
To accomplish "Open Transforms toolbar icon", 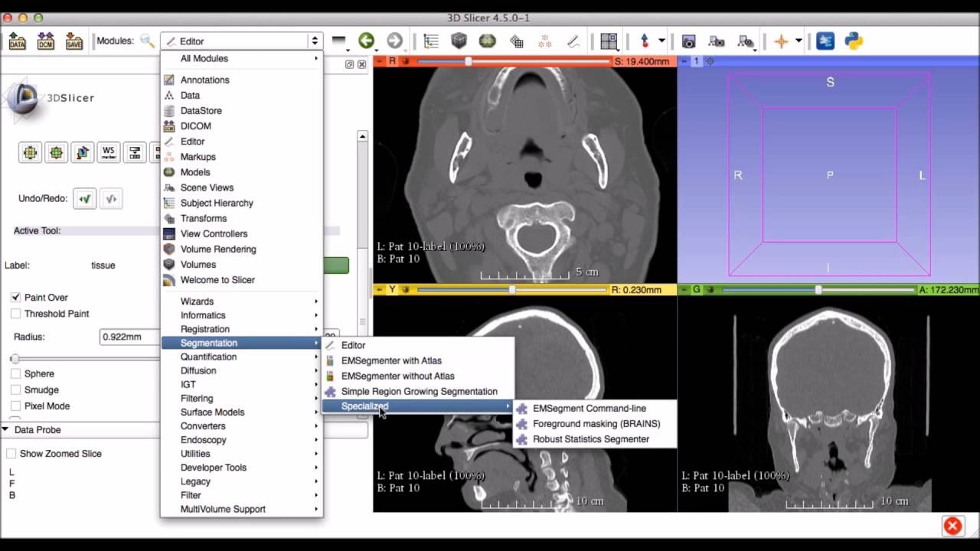I will tap(517, 41).
